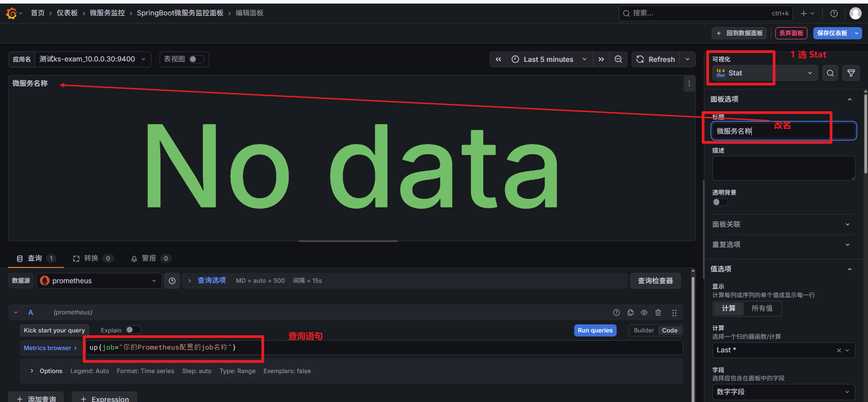868x402 pixels.
Task: Click the help question mark icon in top bar
Action: [x=834, y=14]
